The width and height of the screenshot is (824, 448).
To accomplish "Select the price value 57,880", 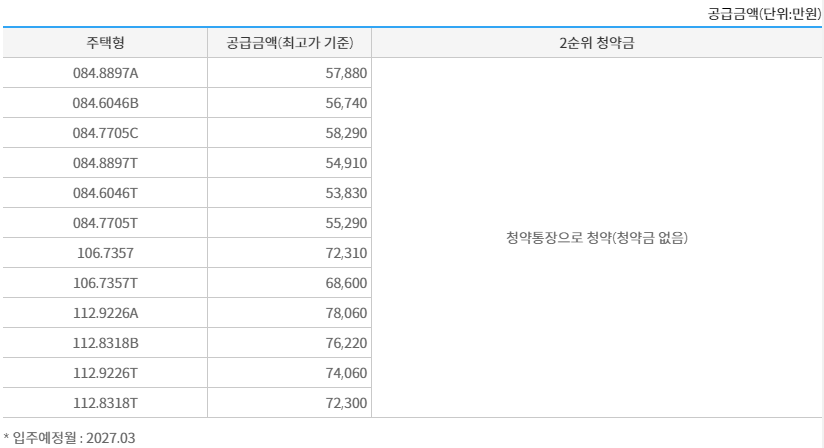I will point(346,73).
